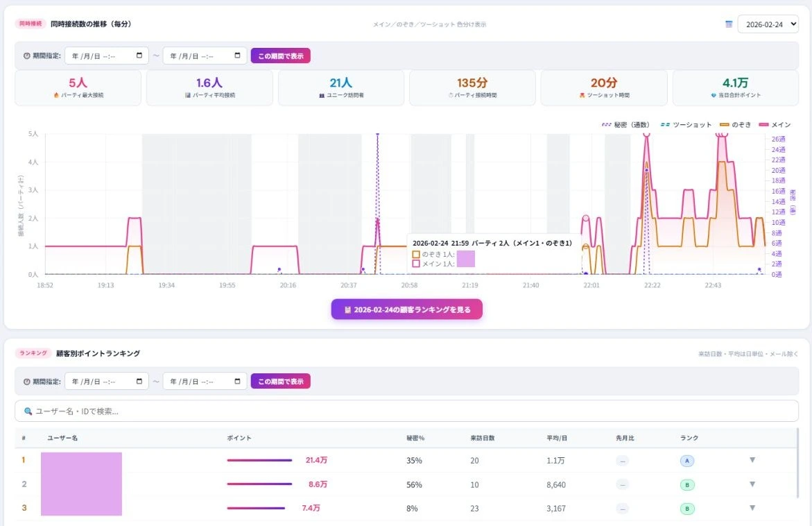Open calendar picker in ranking end date field
Screen dimensions: 812x526
(238, 381)
